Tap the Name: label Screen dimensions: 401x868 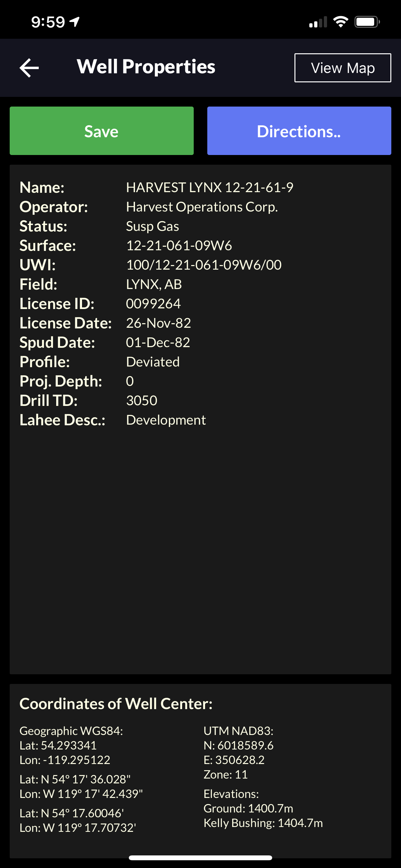pyautogui.click(x=42, y=188)
